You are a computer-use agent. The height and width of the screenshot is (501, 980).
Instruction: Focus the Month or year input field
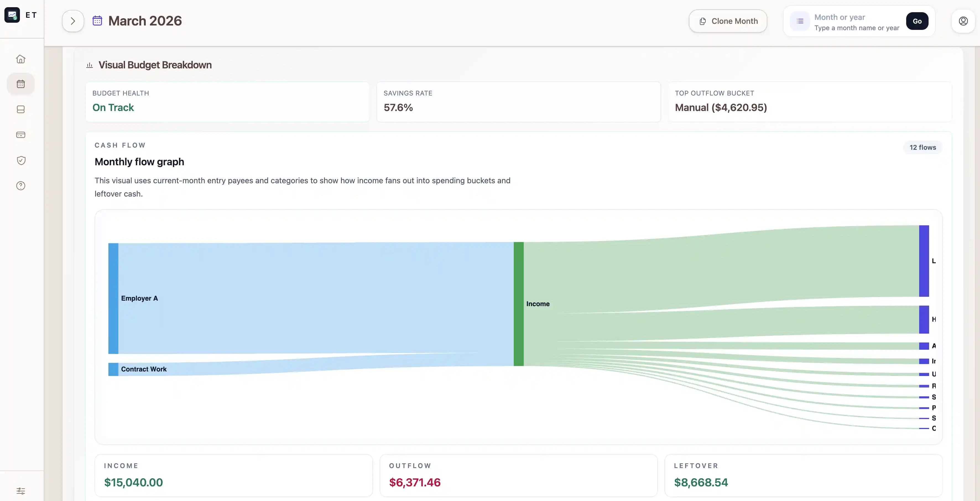(x=856, y=22)
